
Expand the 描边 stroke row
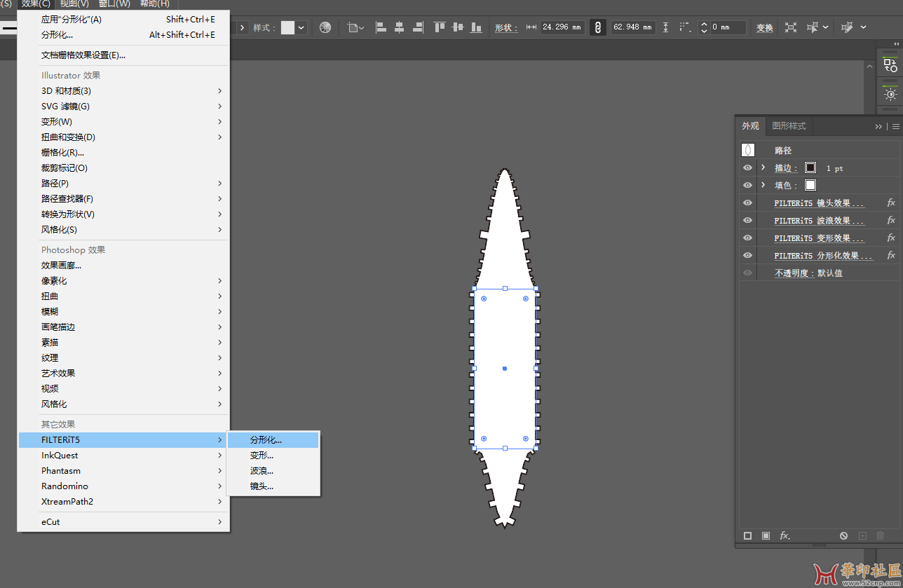coord(763,167)
